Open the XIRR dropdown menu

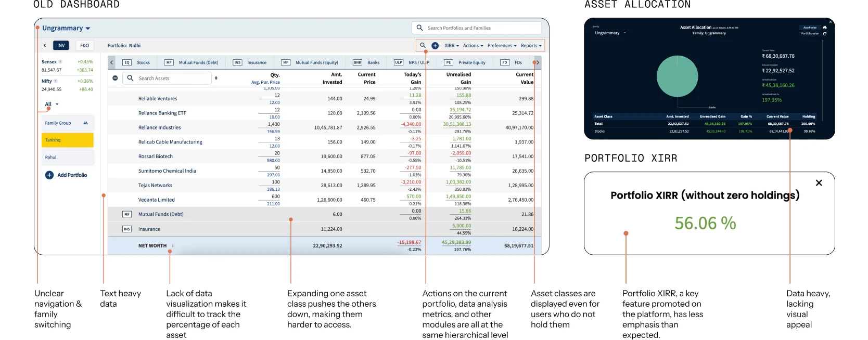(x=452, y=46)
